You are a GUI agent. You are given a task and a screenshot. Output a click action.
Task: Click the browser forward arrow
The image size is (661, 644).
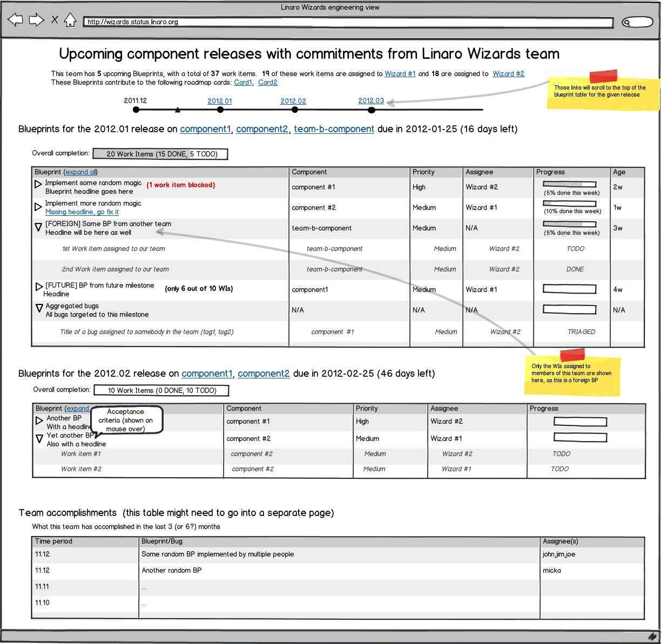click(36, 21)
